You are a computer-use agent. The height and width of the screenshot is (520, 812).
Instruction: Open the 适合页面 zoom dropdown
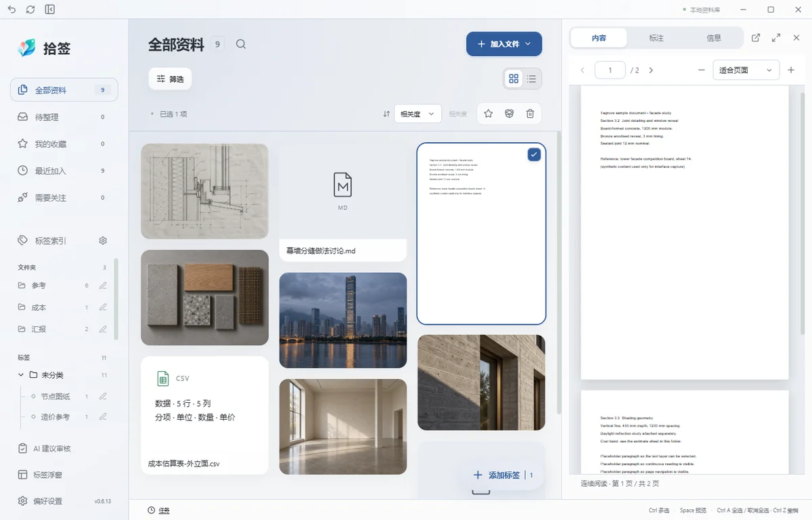tap(746, 70)
